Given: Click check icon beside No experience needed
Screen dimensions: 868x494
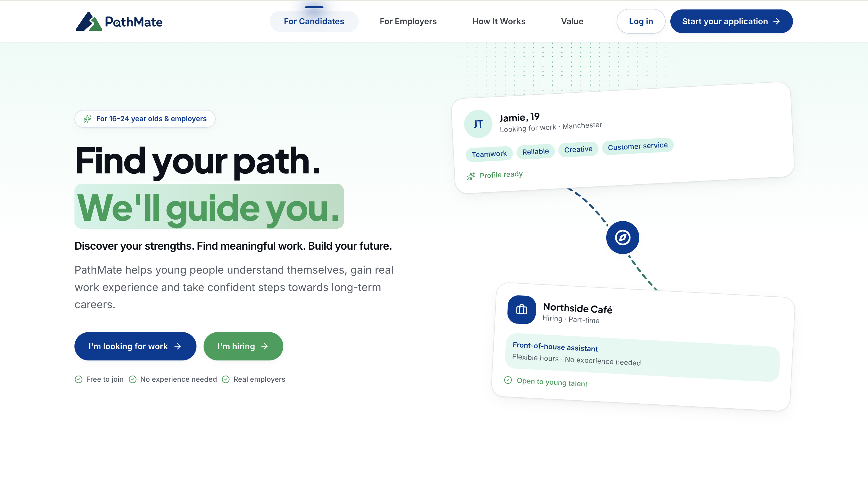Looking at the screenshot, I should [x=133, y=379].
